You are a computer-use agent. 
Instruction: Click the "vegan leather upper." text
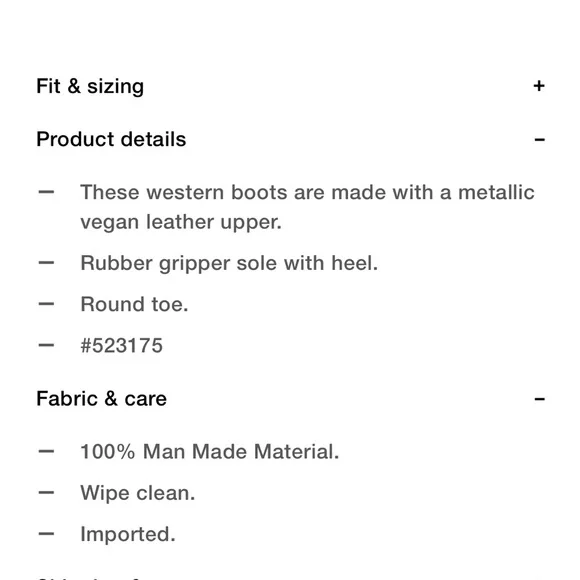point(181,222)
